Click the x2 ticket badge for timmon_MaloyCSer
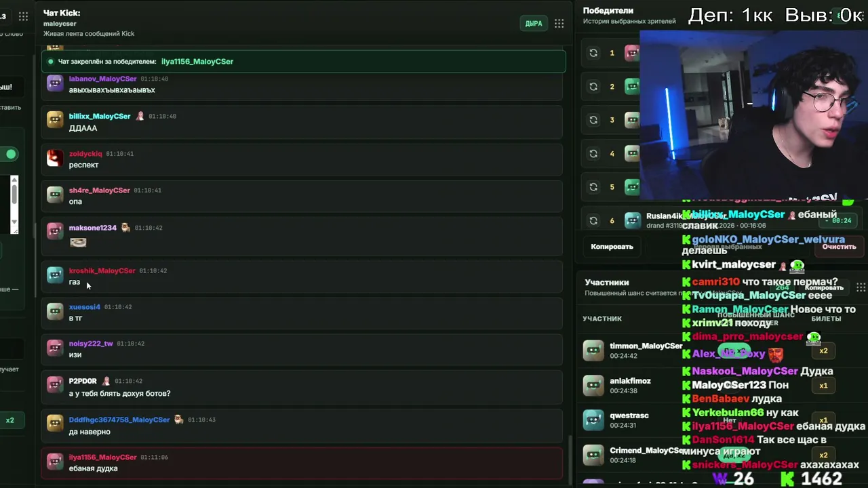 [x=823, y=351]
